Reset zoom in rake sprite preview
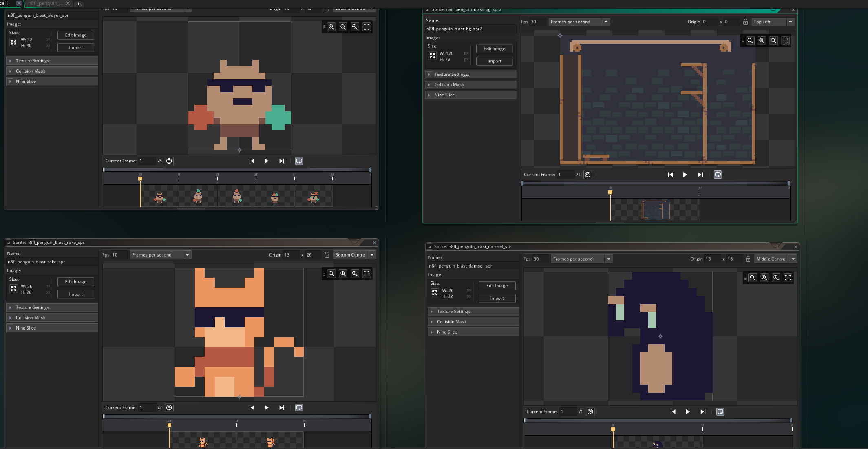The image size is (868, 449). (x=343, y=274)
